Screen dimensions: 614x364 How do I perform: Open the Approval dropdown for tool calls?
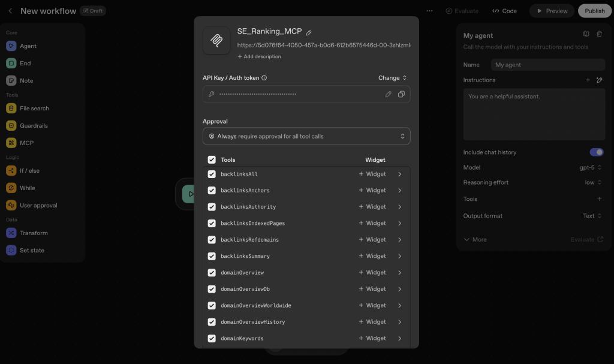tap(306, 136)
